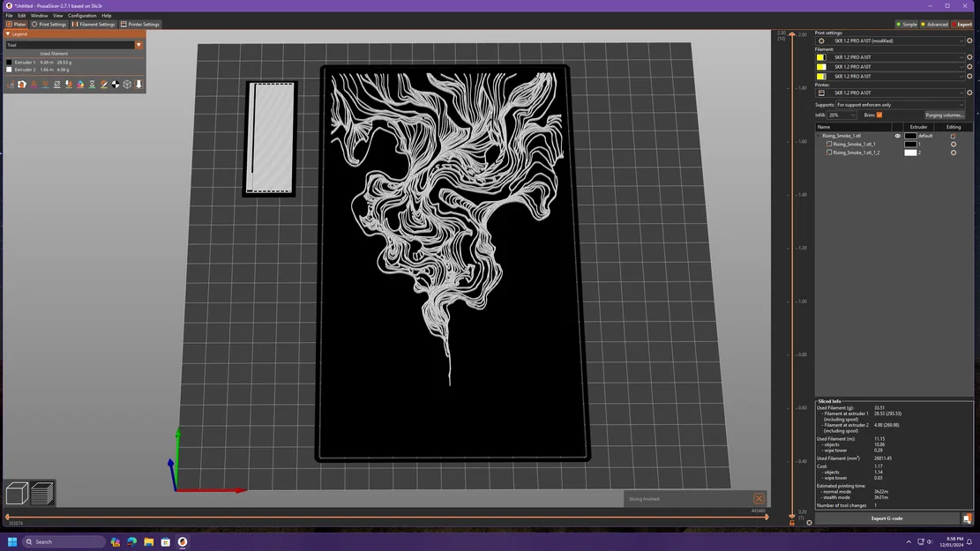Image resolution: width=980 pixels, height=551 pixels.
Task: Open the Help menu
Action: tap(107, 16)
